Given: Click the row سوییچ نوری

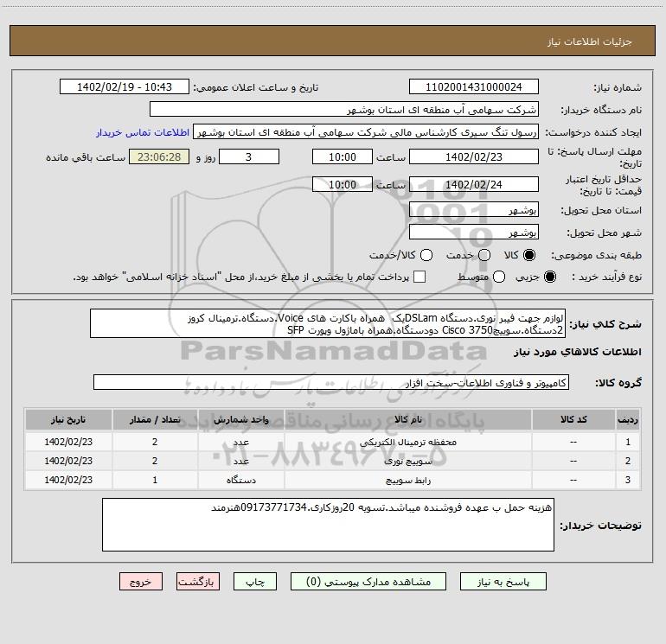Looking at the screenshot, I should click(333, 461).
